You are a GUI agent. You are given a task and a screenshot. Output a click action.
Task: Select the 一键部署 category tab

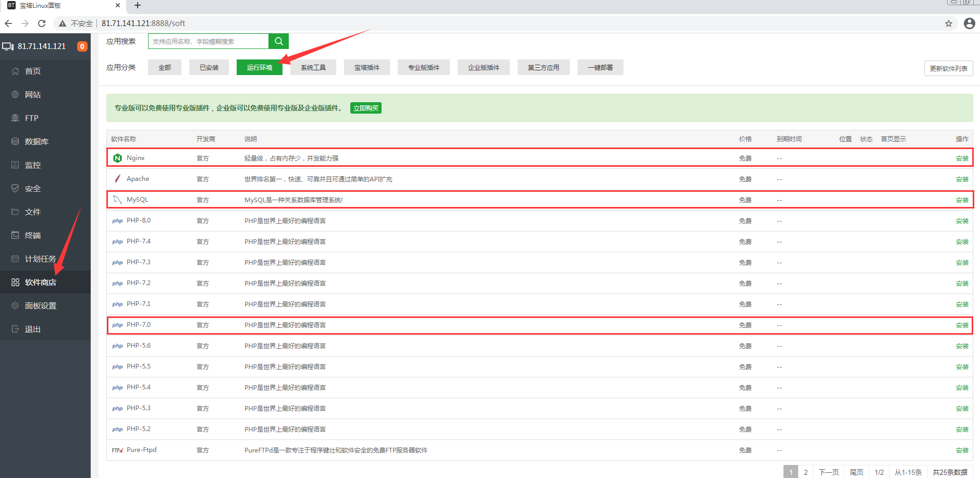pyautogui.click(x=601, y=67)
